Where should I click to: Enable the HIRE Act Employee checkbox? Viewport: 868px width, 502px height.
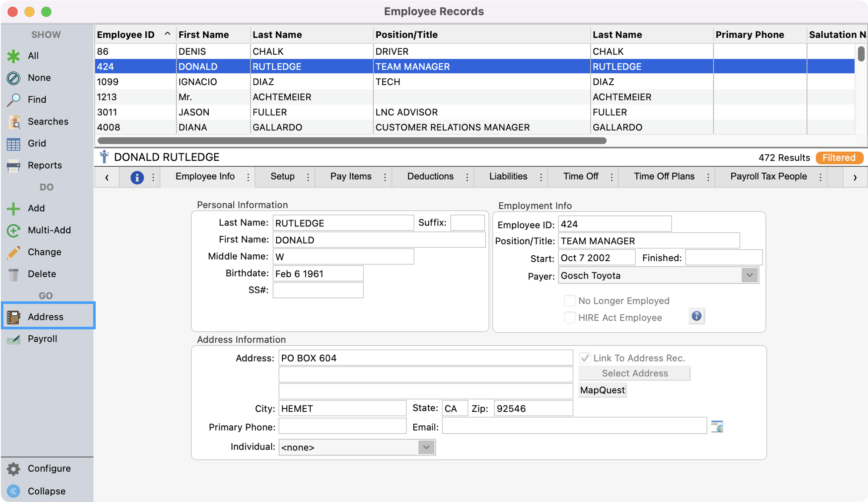pyautogui.click(x=569, y=318)
